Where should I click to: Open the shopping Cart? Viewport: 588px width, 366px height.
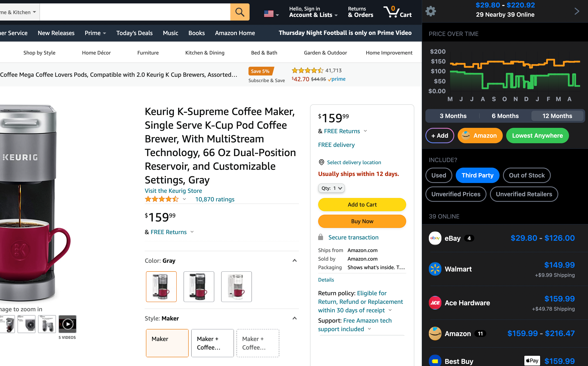[x=397, y=12]
